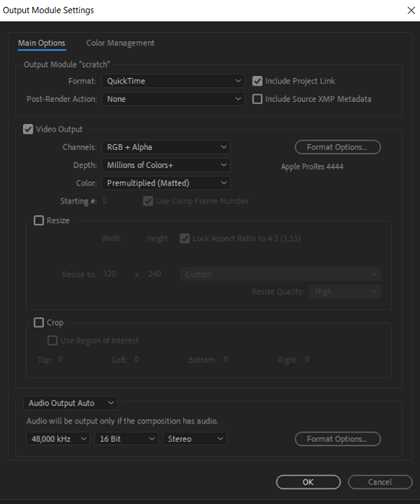Close the Output Module Settings dialog
The width and height of the screenshot is (420, 504).
point(411,10)
